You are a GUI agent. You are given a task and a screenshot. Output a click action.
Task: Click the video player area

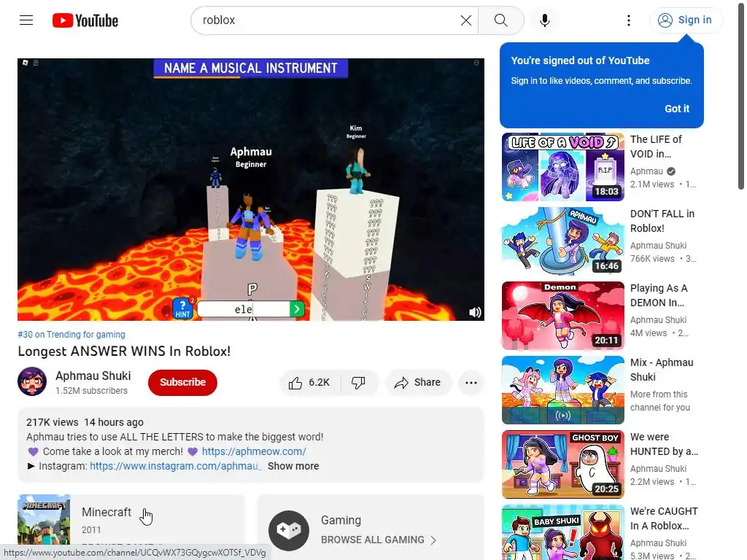coord(251,190)
